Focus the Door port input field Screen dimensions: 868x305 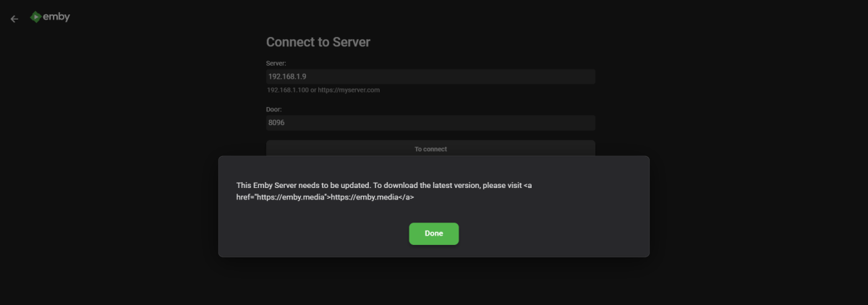[x=430, y=123]
